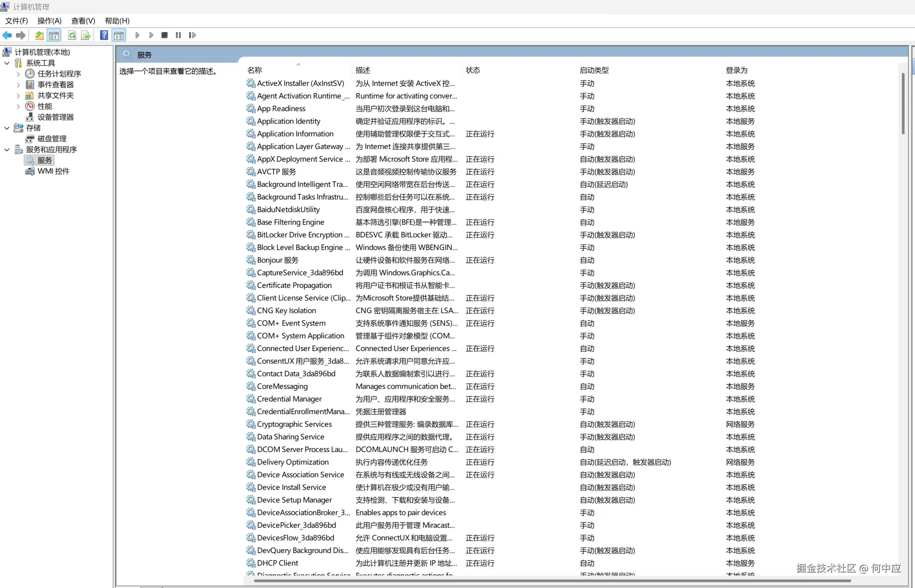Click the blue Back arrow in toolbar
Screen dimensions: 915x588
point(7,35)
